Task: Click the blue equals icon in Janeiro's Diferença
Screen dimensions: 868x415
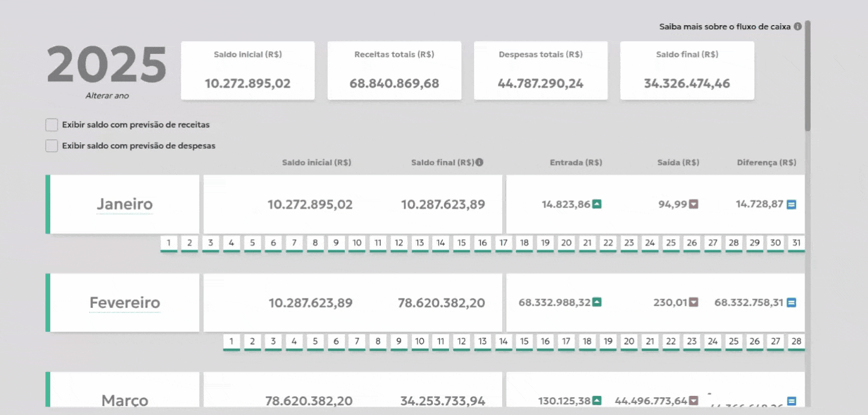Action: coord(791,205)
